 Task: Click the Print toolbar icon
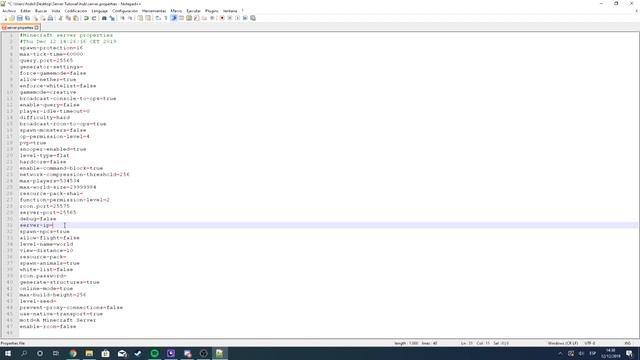(50, 18)
